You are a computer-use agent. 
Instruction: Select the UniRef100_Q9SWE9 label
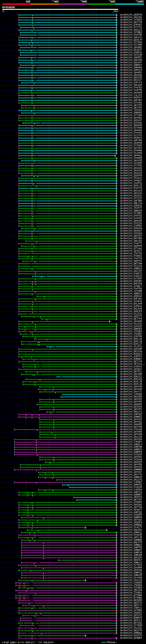coord(131,638)
